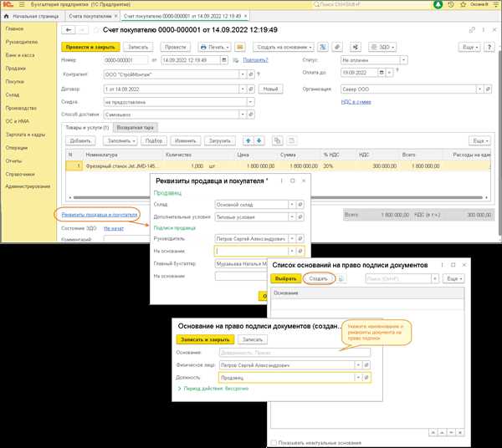Click Создать button in основания list
The image size is (502, 448).
318,277
